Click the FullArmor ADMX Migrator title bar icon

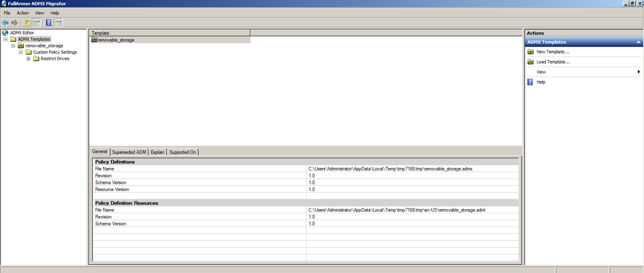4,3
